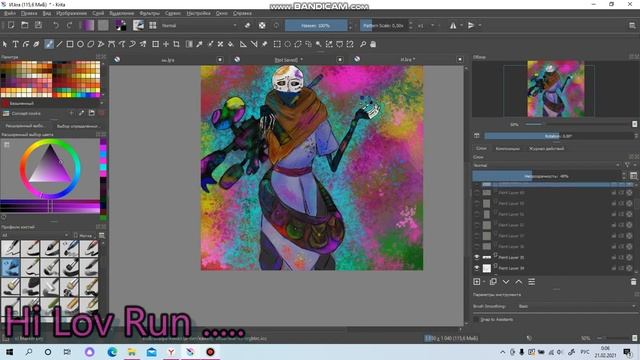Open the brush preset chooser grid icon
Viewport: 640px width, 360px height.
[x=153, y=25]
